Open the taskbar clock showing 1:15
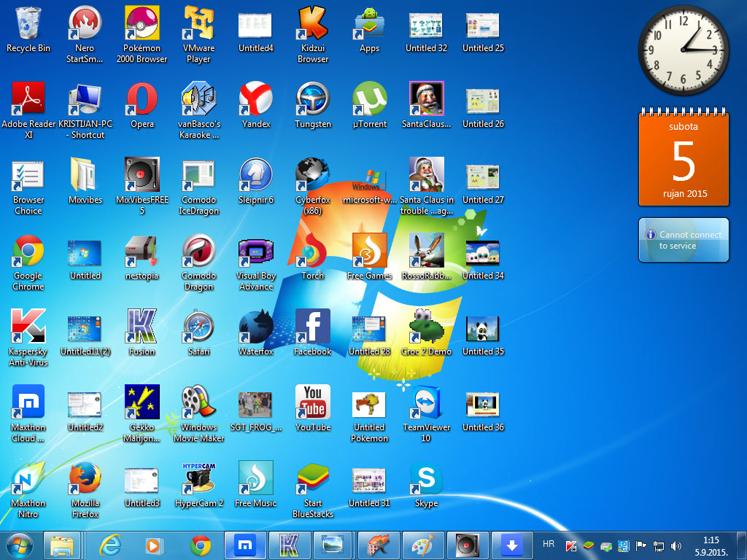 click(x=711, y=546)
